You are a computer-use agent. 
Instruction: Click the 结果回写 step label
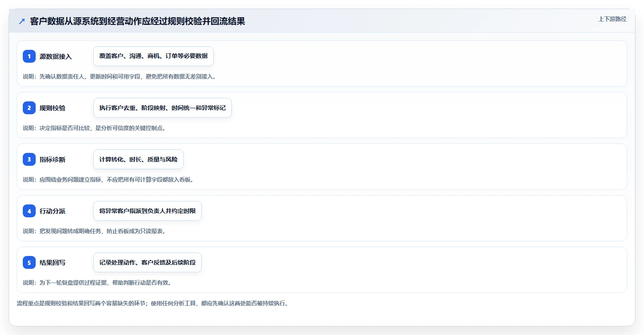(52, 262)
